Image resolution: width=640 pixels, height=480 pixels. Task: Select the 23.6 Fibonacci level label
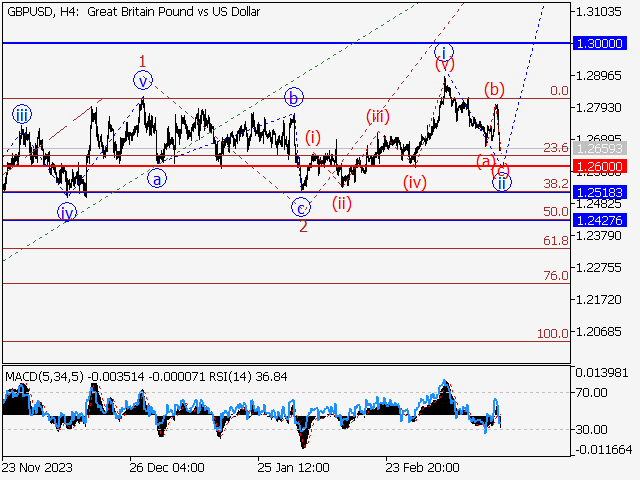pos(556,148)
